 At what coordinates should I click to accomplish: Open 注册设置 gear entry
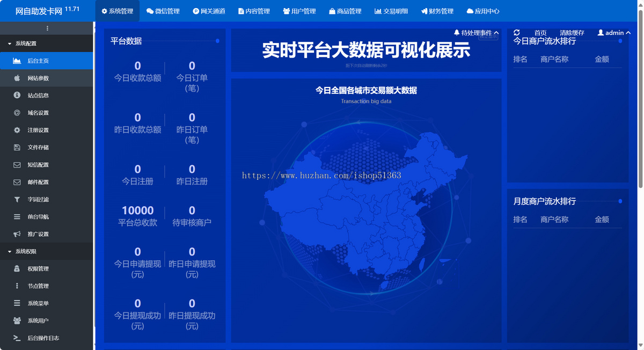[47, 130]
